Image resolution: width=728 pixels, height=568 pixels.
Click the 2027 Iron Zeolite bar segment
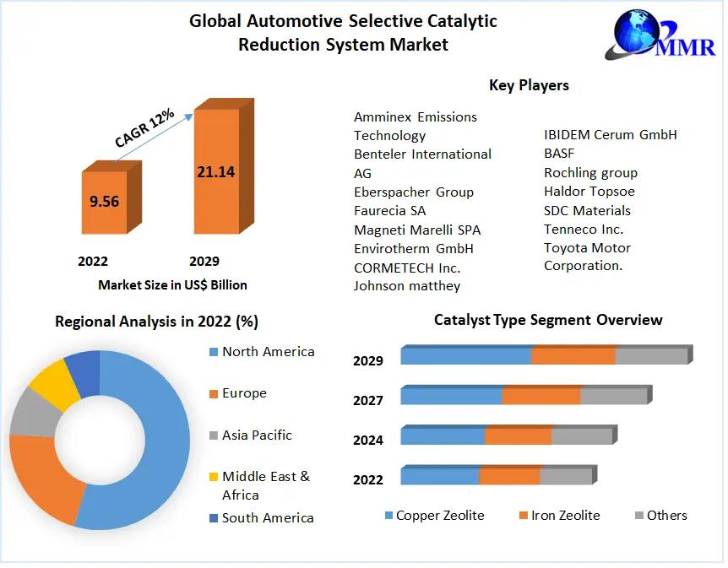tap(541, 396)
